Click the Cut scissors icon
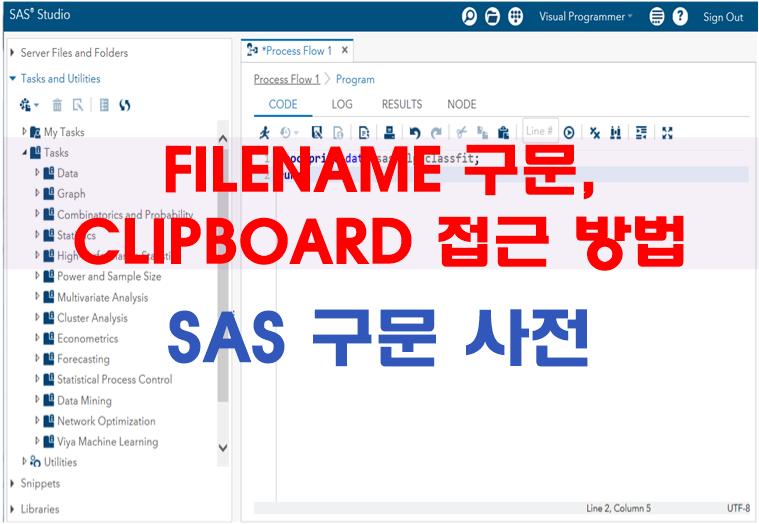 pos(461,132)
